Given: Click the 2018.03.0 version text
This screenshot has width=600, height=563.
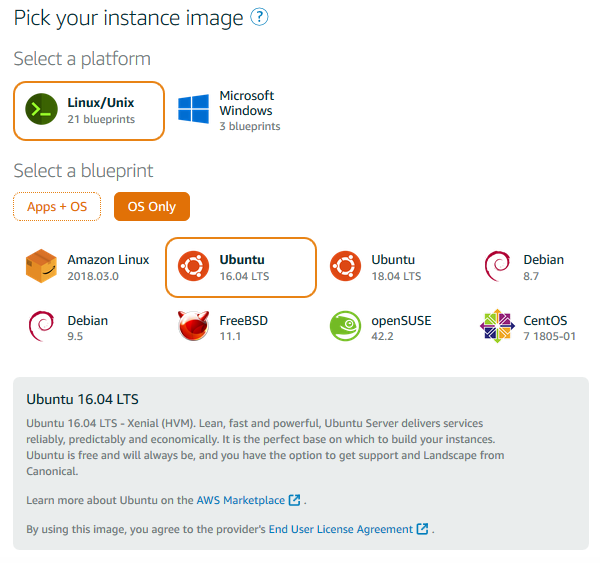Looking at the screenshot, I should point(93,276).
